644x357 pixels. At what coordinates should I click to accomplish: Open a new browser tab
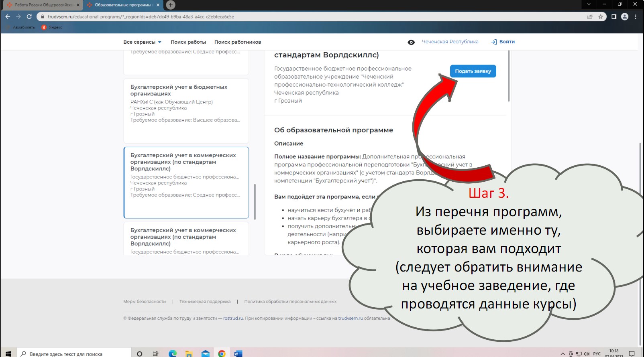point(171,5)
